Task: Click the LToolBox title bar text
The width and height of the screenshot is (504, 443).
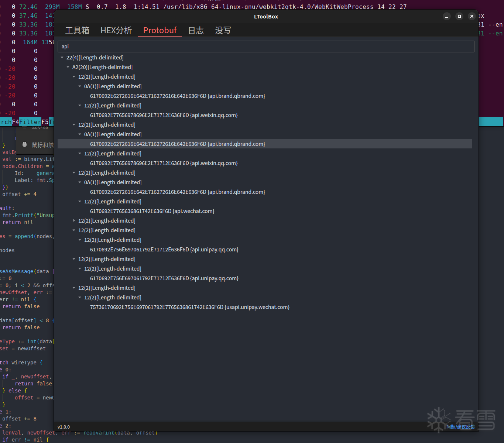Action: [266, 17]
